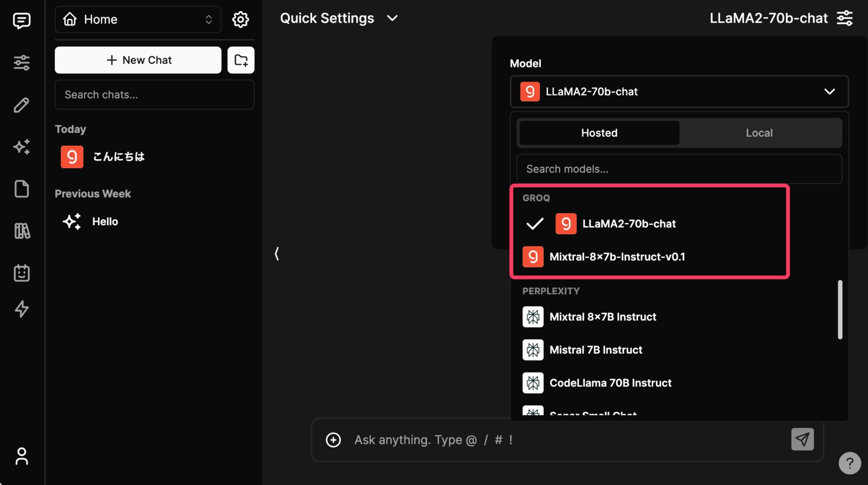Choose Mistral 7B Instruct from Perplexity

point(595,350)
